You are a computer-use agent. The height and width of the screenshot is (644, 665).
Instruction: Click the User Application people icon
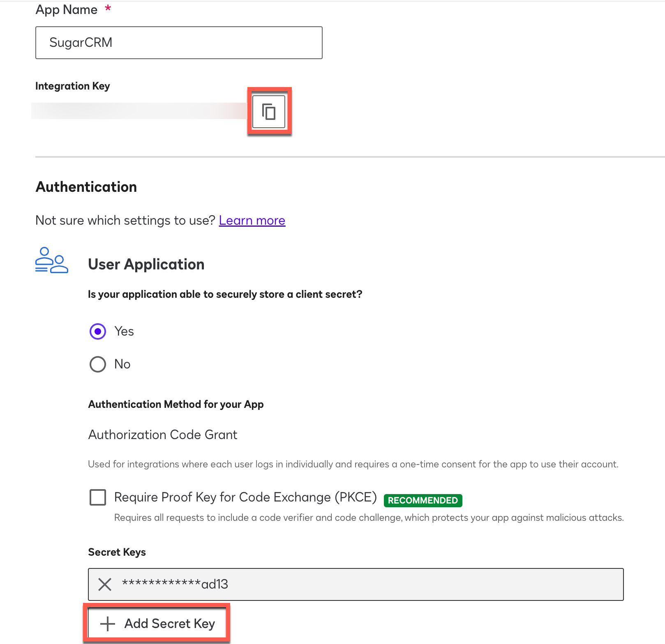[x=52, y=260]
